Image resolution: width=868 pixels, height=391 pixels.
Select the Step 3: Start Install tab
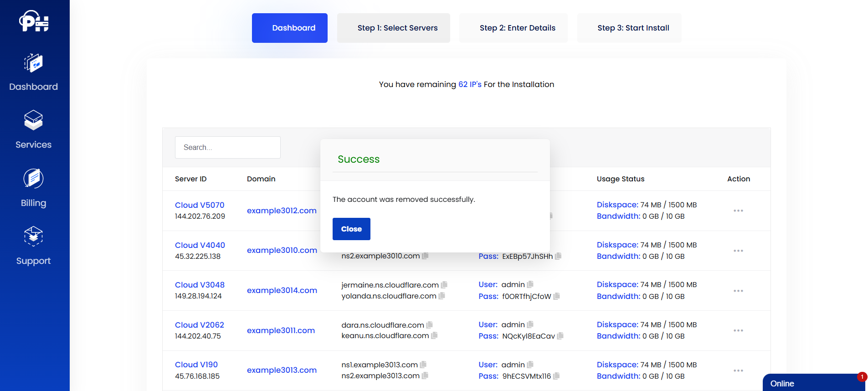click(x=633, y=28)
